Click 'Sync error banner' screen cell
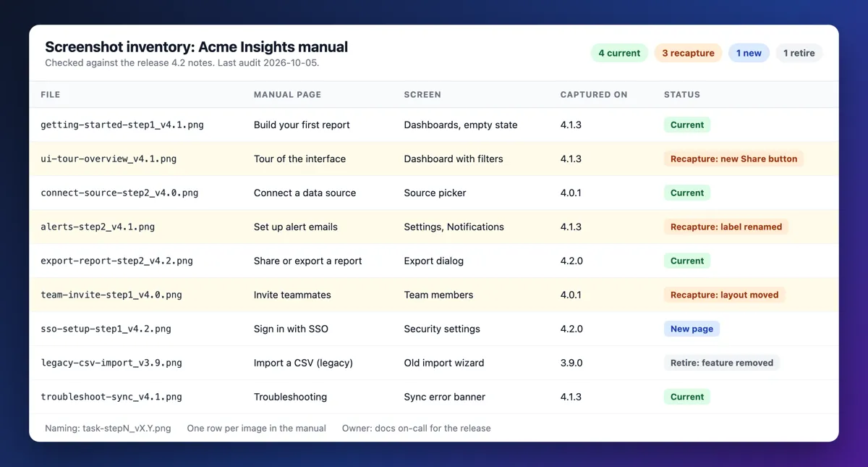Screen dimensions: 868x467 click(445, 397)
